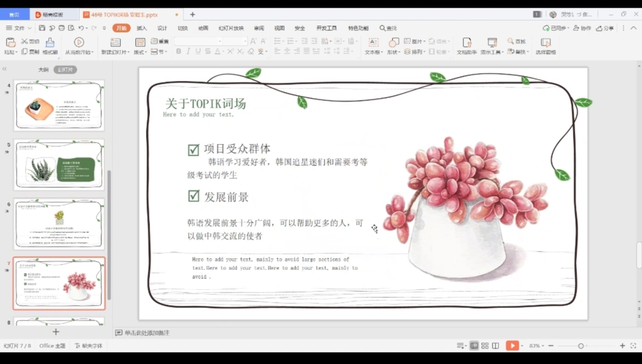Click the Save icon in quick toolbar
The width and height of the screenshot is (642, 364).
click(42, 28)
